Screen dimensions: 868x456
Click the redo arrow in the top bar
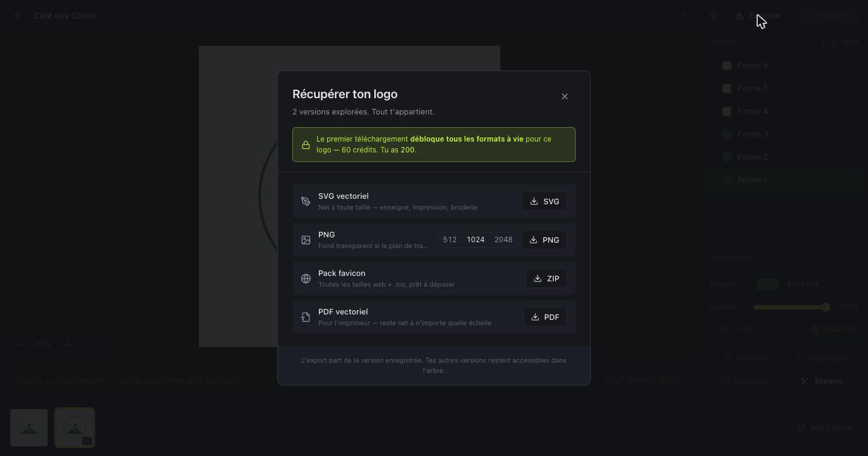[682, 16]
